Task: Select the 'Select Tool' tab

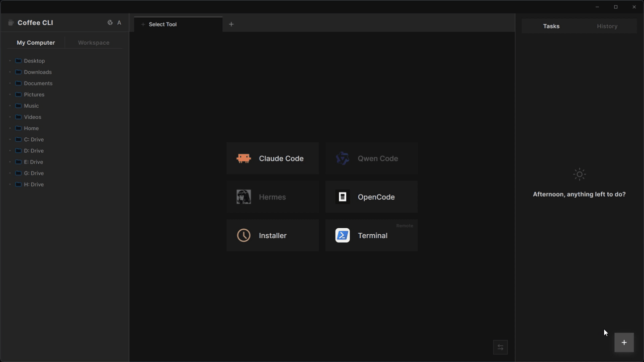Action: (x=178, y=24)
